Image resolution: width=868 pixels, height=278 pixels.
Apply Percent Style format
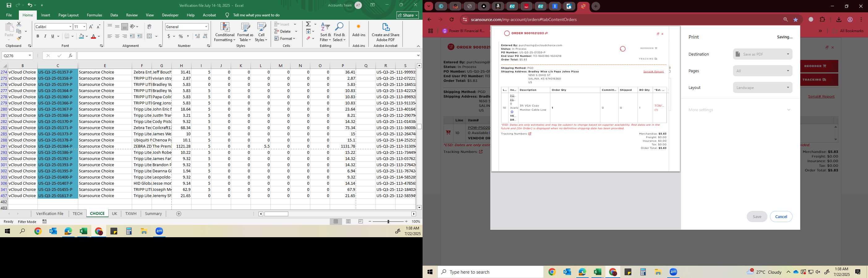[x=181, y=36]
